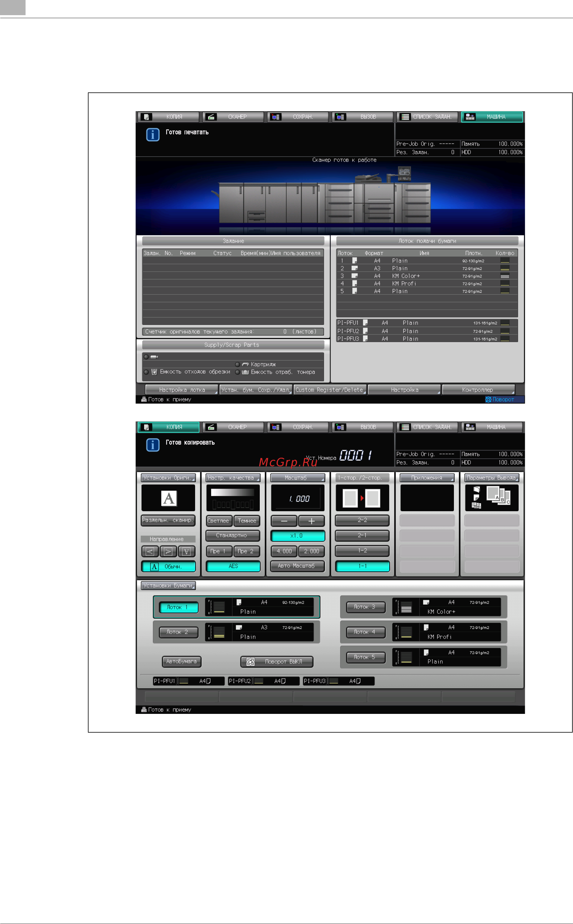Screen dimensions: 573x924
Task: Click the Темнее darker button
Action: pos(247,521)
